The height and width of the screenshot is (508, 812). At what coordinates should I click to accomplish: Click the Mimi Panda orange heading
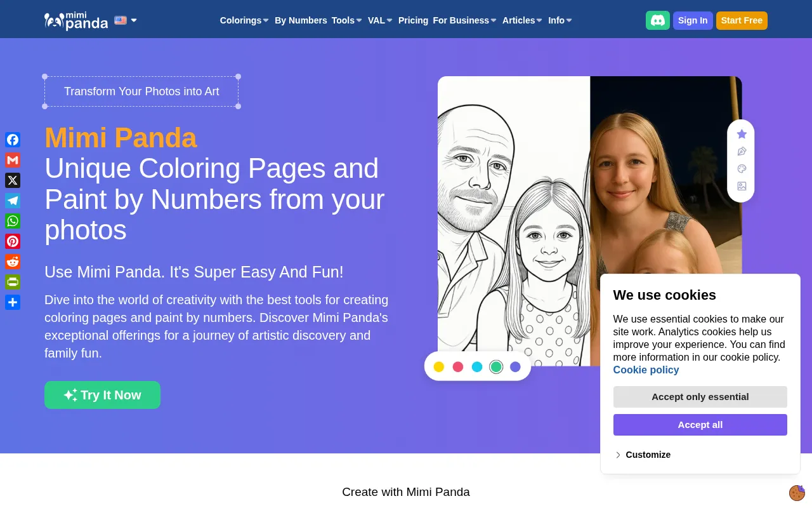[x=121, y=138]
